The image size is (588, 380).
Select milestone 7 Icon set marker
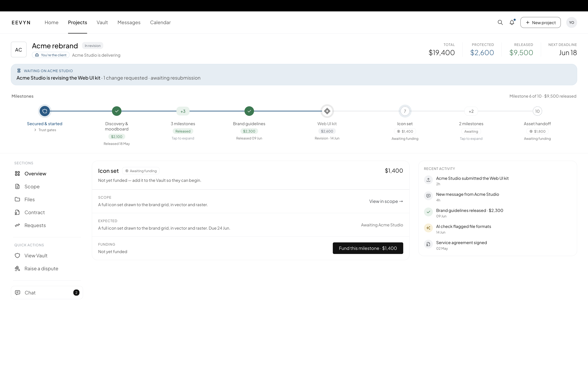click(405, 111)
